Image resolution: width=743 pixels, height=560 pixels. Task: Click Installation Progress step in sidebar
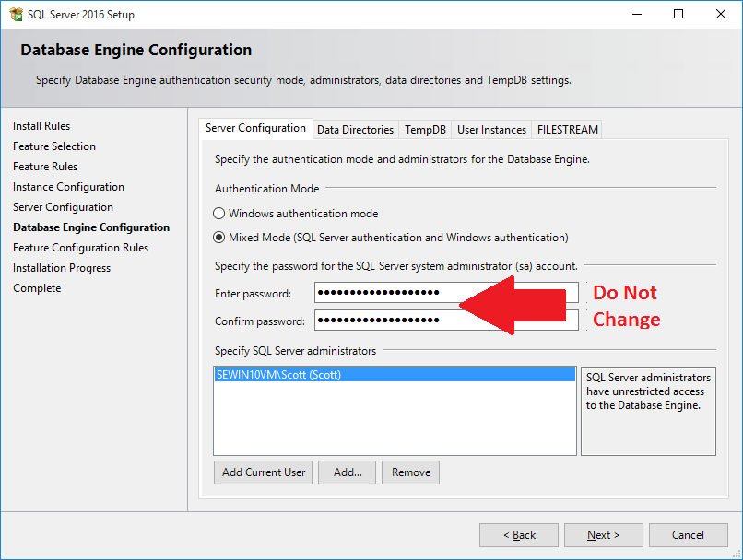point(62,267)
